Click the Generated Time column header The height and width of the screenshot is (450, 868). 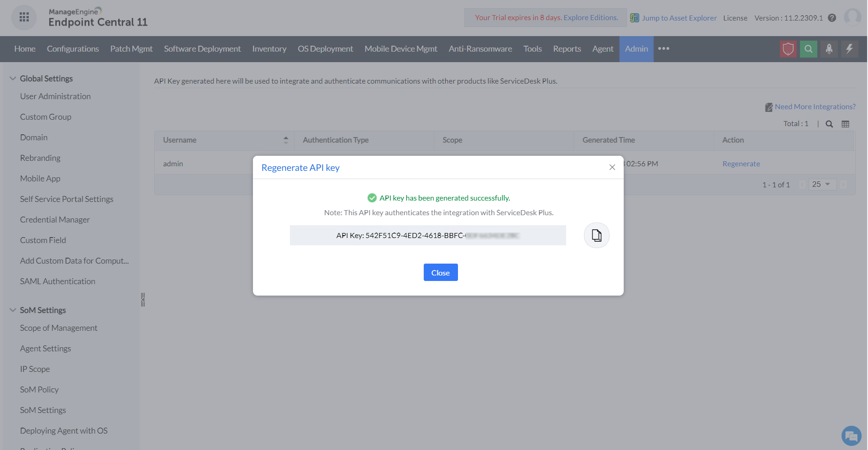(x=609, y=140)
